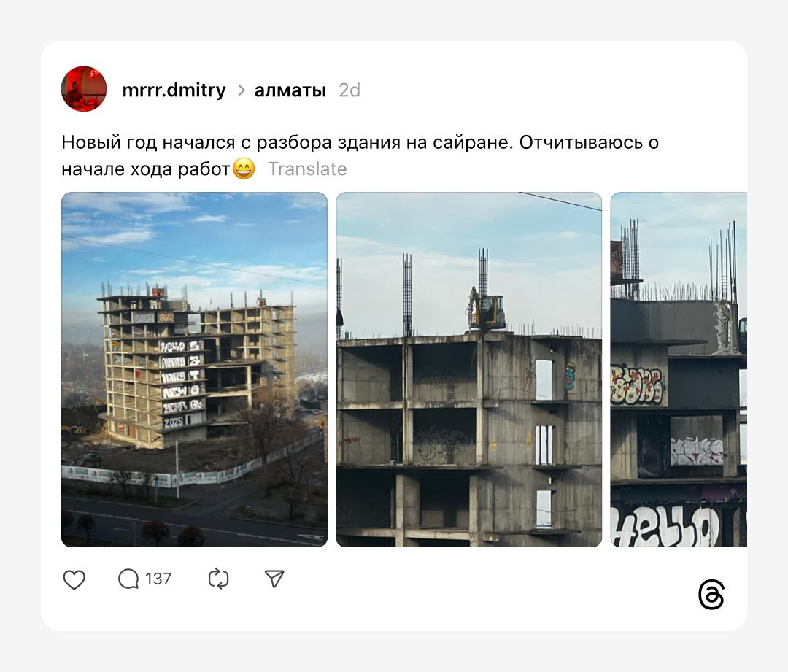Click the post text about Сайран building
Screen dimensions: 788x672
(360, 156)
